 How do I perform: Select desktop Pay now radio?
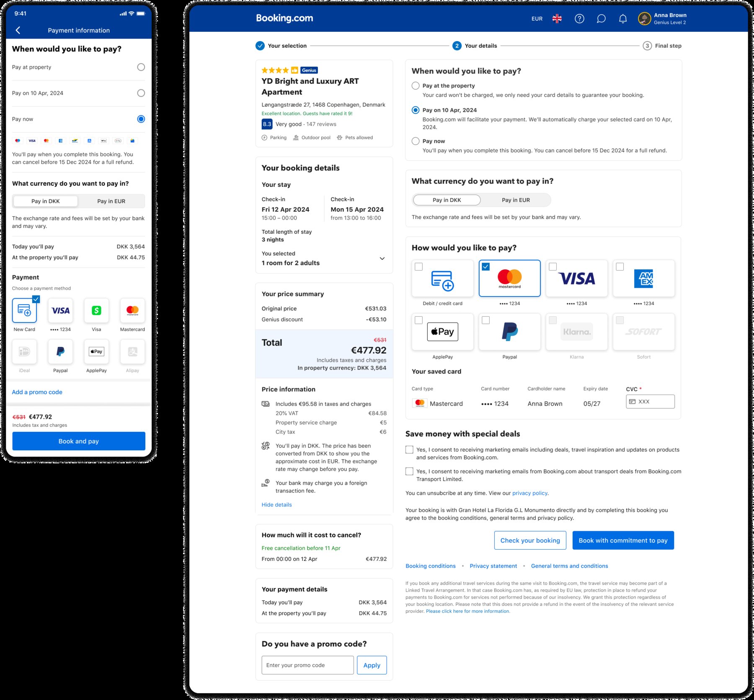[416, 141]
